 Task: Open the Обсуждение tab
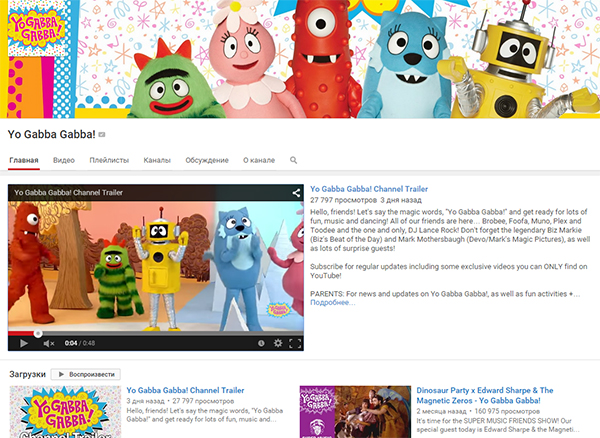(x=207, y=160)
